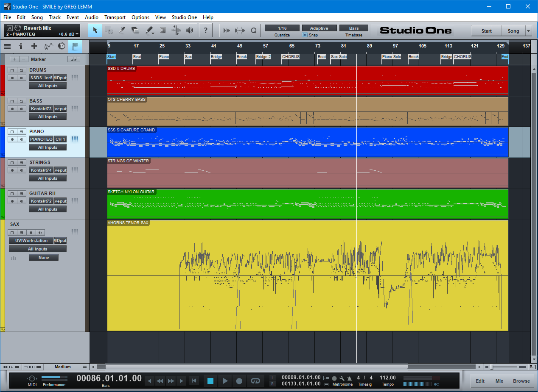Open the Adaptive snap mode dropdown
Viewport: 538px width, 392px height.
pos(319,28)
